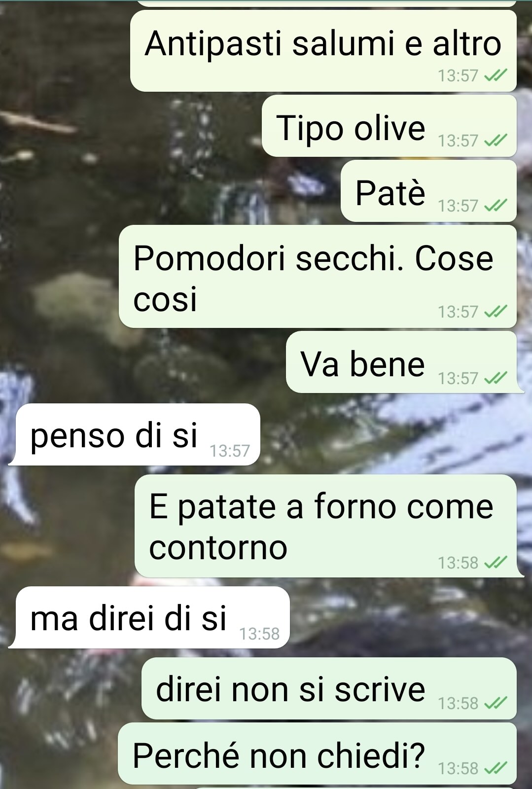The image size is (532, 789).
Task: Tap the read ticks on "Pomodori secchi" message
Action: (x=496, y=311)
